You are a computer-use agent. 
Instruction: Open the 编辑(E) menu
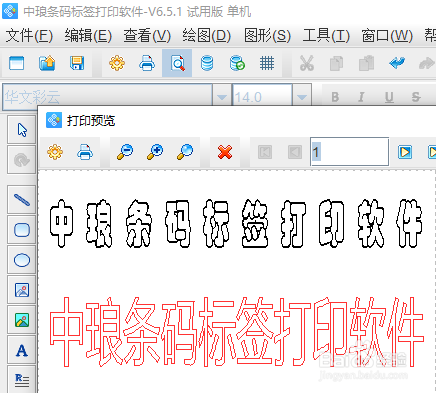pyautogui.click(x=88, y=35)
